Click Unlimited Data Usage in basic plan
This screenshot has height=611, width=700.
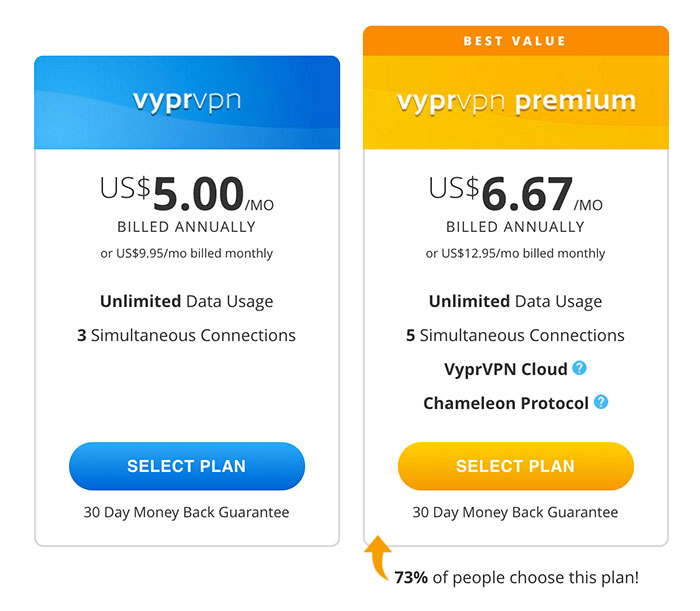(187, 301)
